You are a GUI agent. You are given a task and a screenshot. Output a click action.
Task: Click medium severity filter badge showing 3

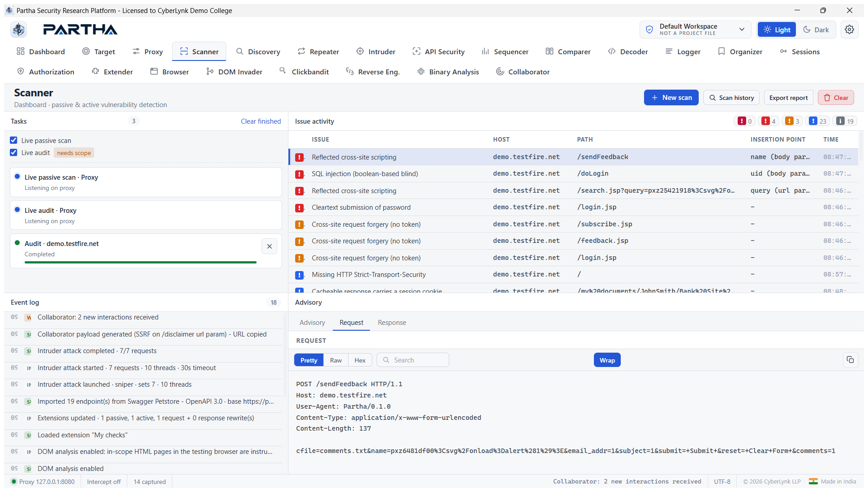coord(792,121)
